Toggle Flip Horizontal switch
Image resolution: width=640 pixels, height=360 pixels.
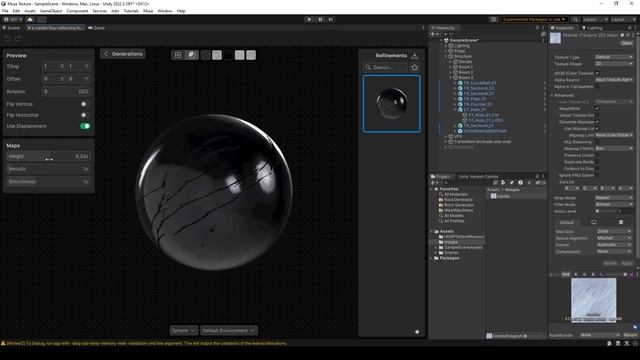[84, 115]
